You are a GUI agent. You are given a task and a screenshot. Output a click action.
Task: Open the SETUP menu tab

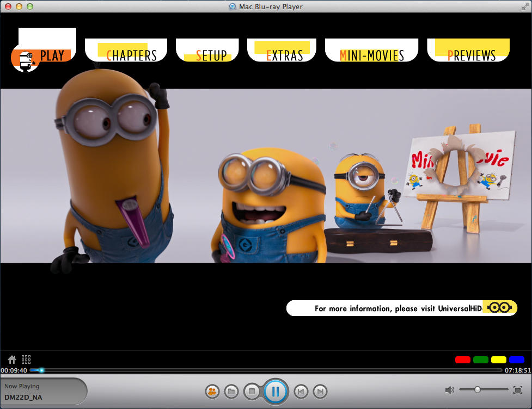[x=211, y=55]
